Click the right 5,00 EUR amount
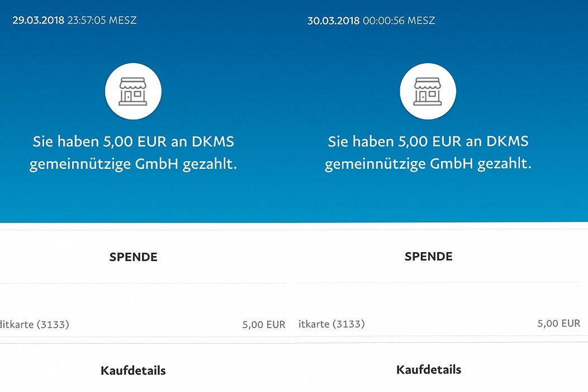This screenshot has height=392, width=588. pos(559,323)
